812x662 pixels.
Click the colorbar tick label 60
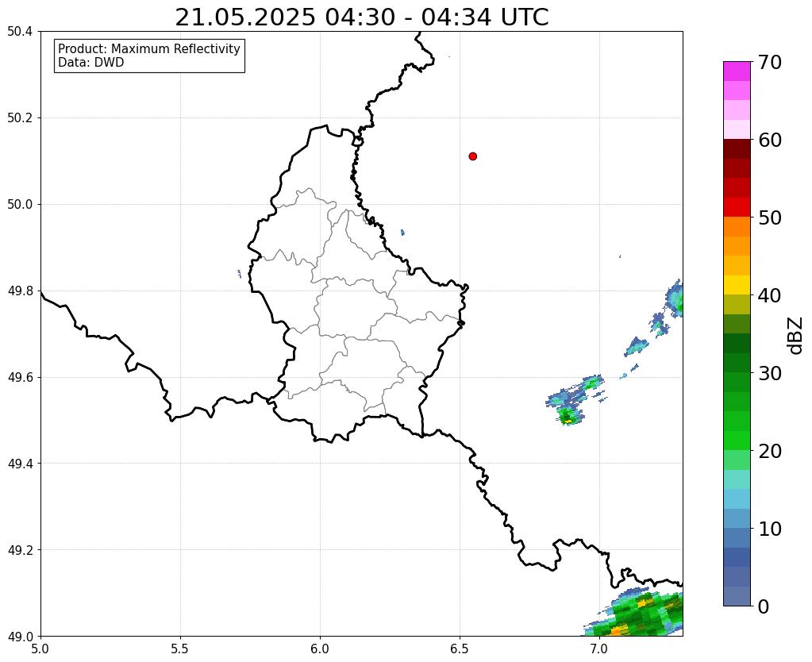pyautogui.click(x=770, y=140)
